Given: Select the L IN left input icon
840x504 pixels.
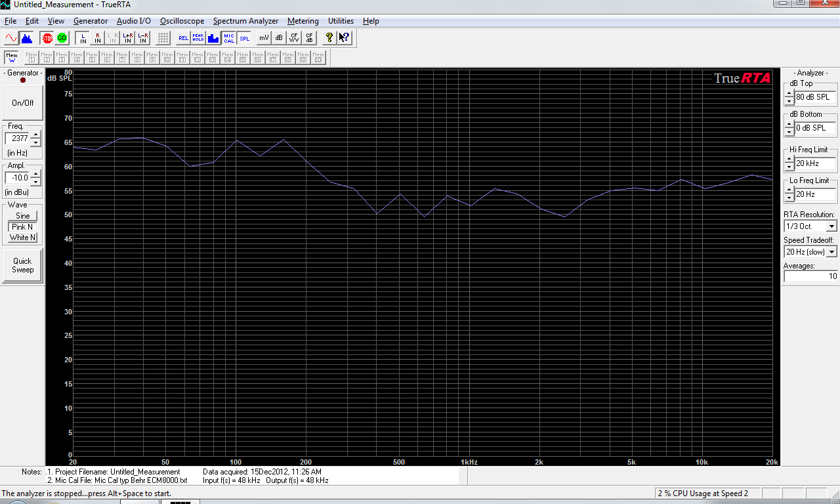Looking at the screenshot, I should (83, 38).
